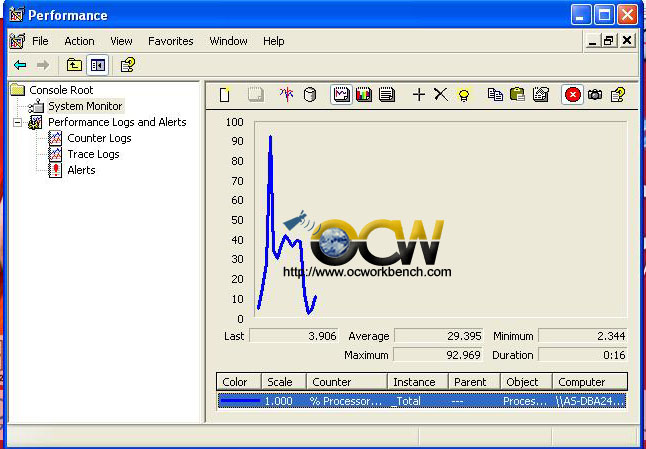Click the blue color line sample
Image resolution: width=646 pixels, height=449 pixels.
pyautogui.click(x=240, y=401)
